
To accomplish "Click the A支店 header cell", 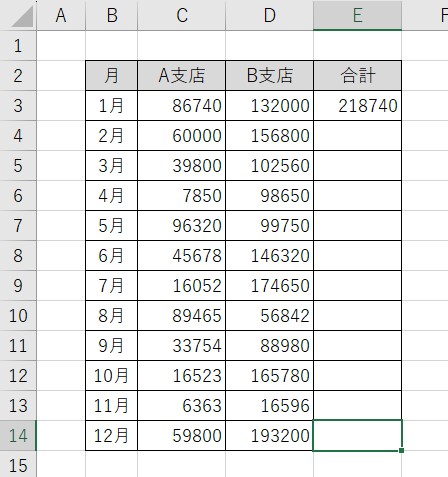I will pyautogui.click(x=182, y=76).
